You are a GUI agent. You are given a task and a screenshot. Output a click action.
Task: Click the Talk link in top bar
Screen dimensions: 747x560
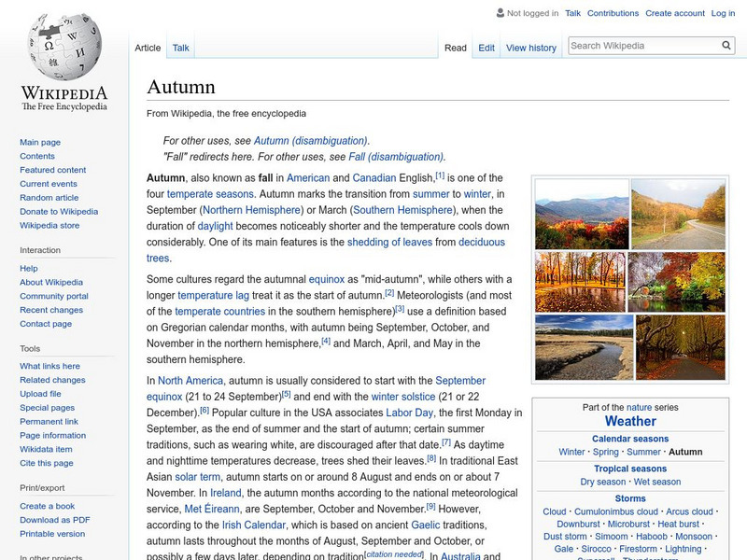point(572,13)
